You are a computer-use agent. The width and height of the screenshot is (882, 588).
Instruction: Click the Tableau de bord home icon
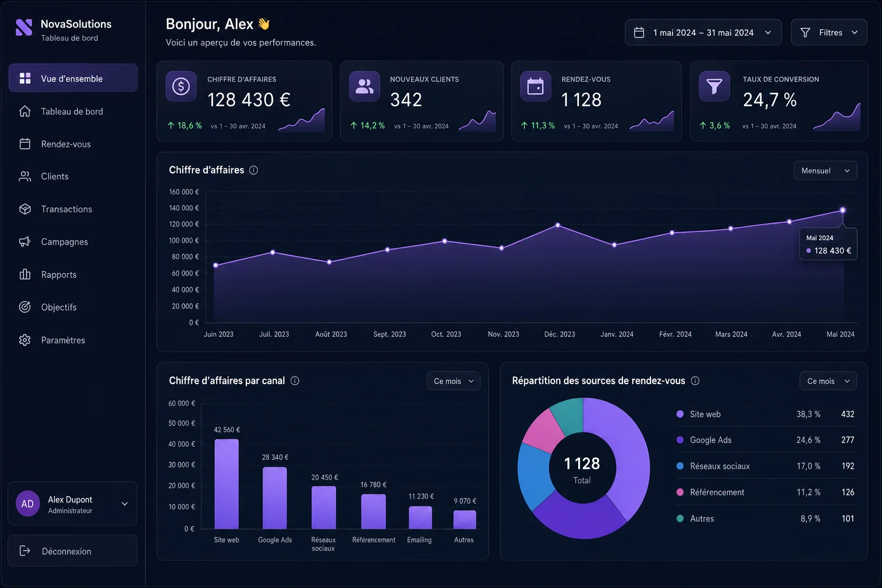25,111
